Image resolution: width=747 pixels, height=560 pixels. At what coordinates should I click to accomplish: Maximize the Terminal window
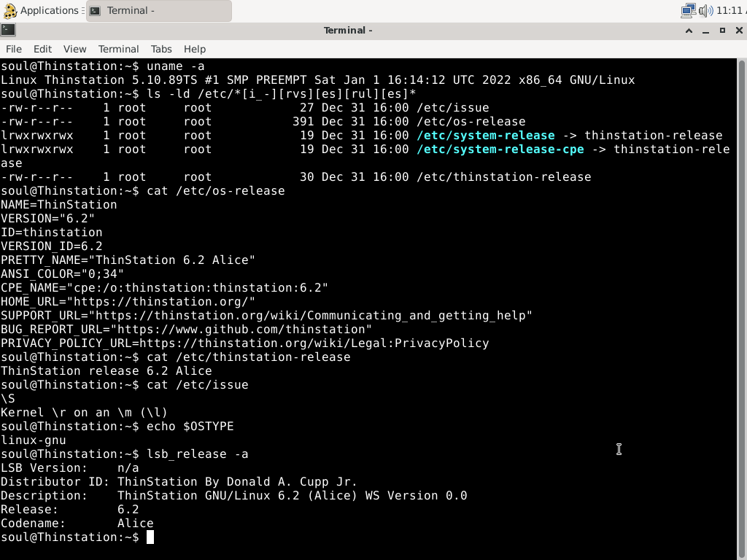(722, 31)
